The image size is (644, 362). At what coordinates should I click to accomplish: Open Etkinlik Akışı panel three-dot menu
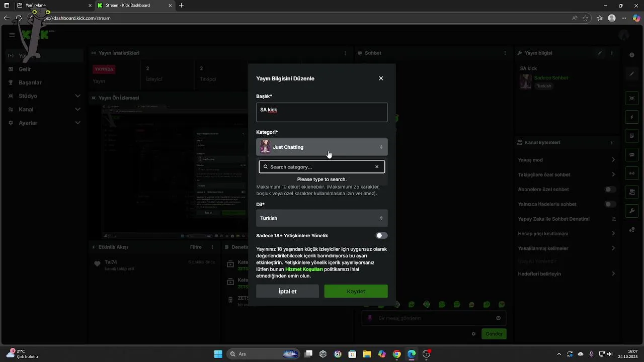(212, 247)
